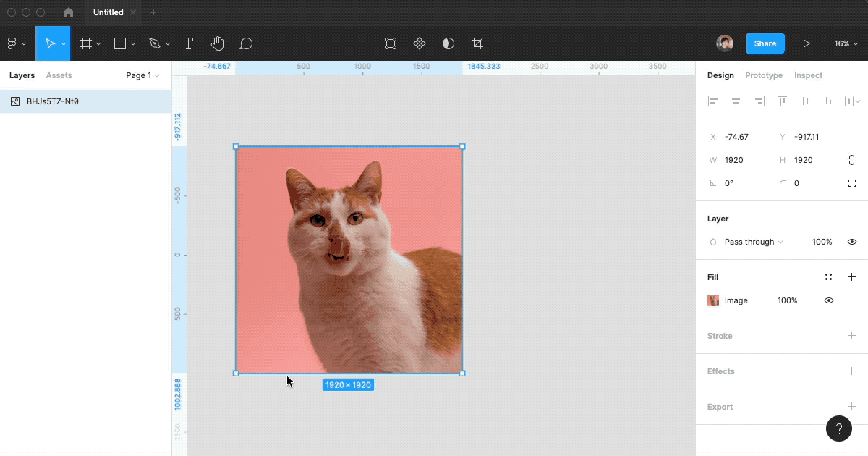Select the Rectangle shape tool

[x=119, y=43]
